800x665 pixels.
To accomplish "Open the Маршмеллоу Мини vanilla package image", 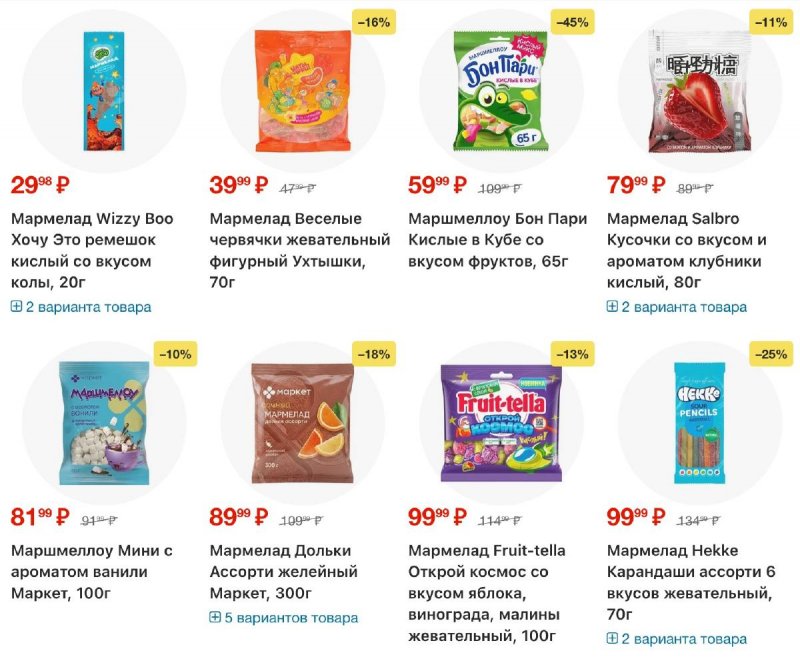I will [x=104, y=423].
